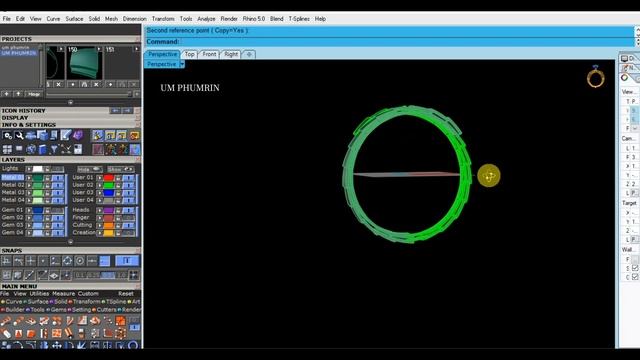640x360 pixels.
Task: Expand arrow beside Heads layer
Action: point(100,210)
